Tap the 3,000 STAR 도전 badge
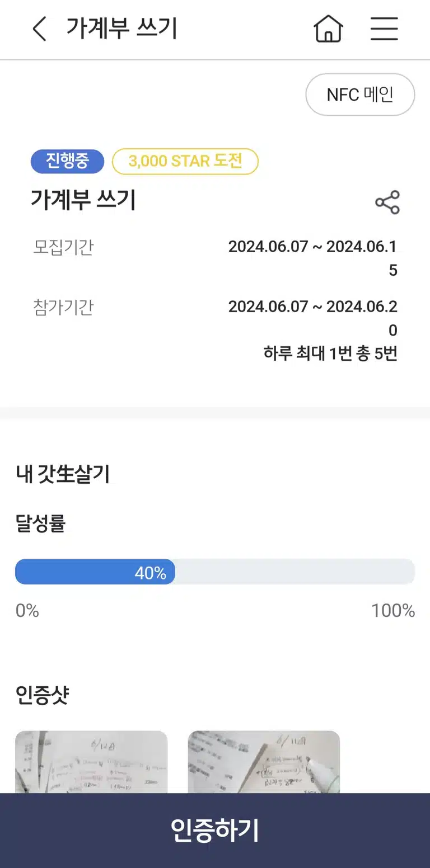 (x=185, y=161)
